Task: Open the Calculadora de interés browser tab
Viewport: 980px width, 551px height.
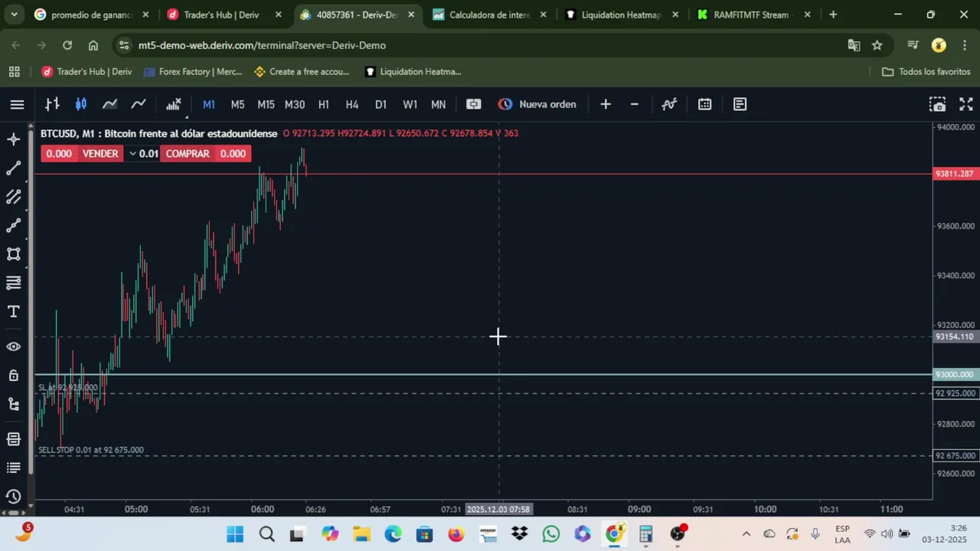Action: [x=490, y=15]
